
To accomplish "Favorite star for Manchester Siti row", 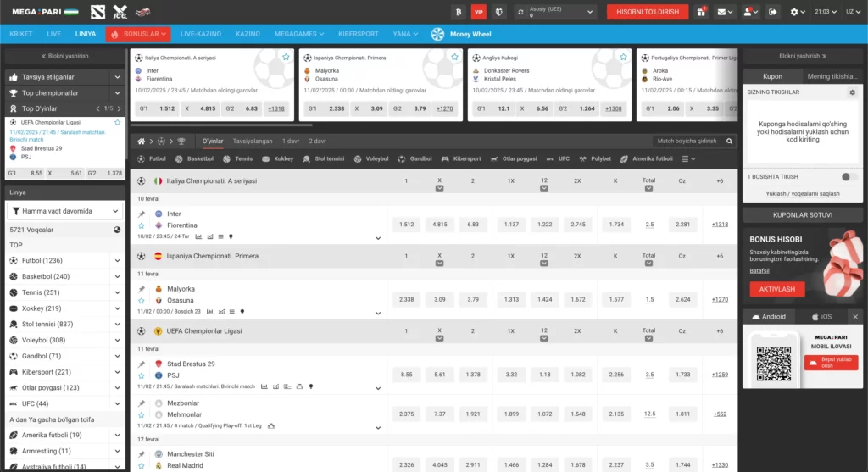I will pyautogui.click(x=142, y=466).
